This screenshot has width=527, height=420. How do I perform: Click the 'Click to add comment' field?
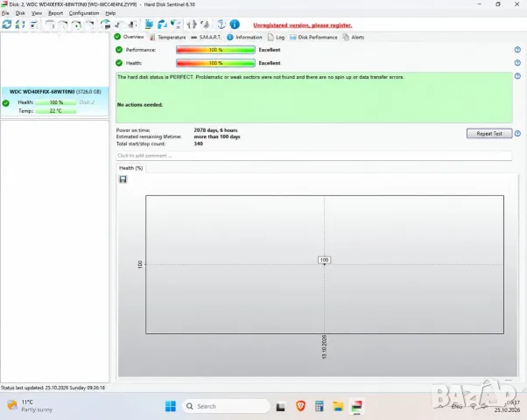314,156
